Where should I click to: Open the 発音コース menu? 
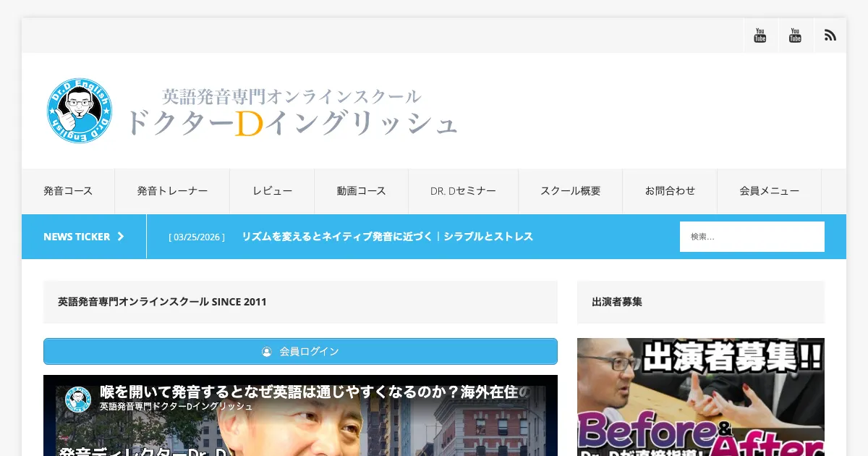click(x=68, y=191)
